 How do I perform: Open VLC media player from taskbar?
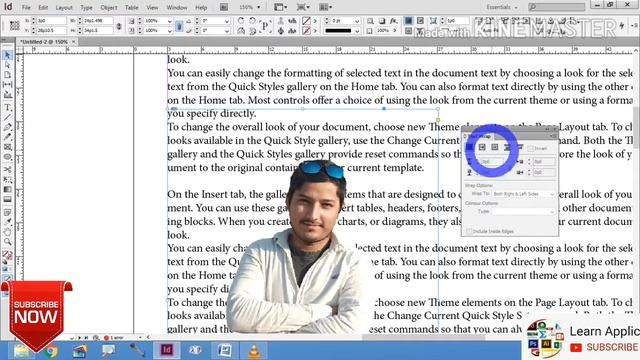254,351
